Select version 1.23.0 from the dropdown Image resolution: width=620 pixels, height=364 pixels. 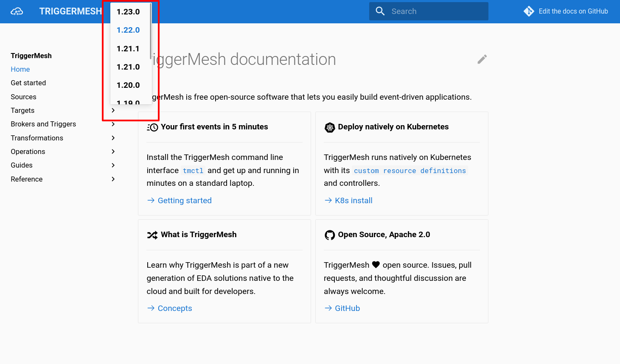tap(128, 12)
